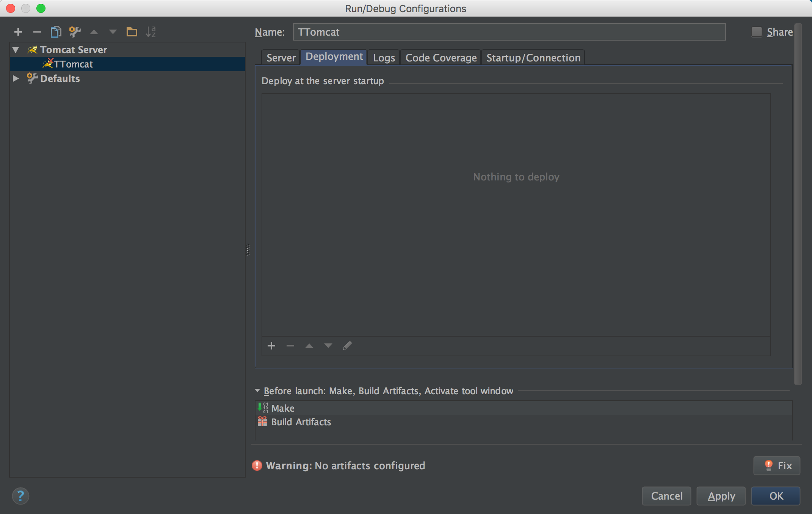This screenshot has width=812, height=514.
Task: Remove the selected configuration
Action: point(37,32)
